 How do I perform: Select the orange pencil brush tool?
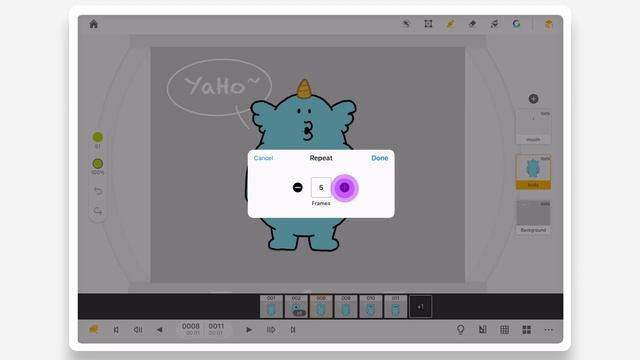tap(450, 24)
